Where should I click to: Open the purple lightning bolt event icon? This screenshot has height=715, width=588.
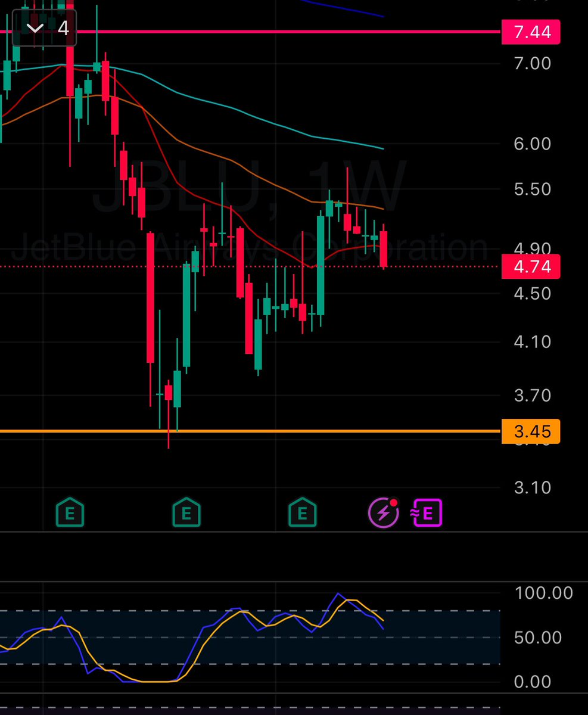[x=384, y=513]
